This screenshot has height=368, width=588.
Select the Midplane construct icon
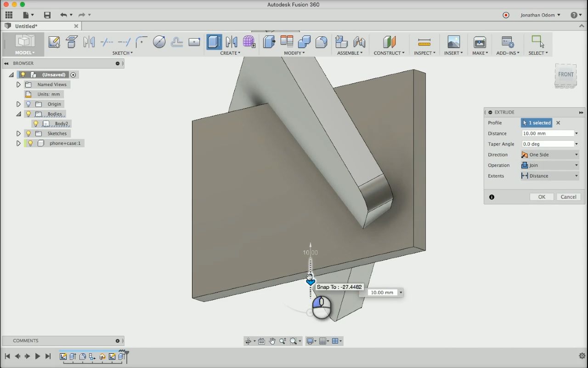pyautogui.click(x=389, y=42)
